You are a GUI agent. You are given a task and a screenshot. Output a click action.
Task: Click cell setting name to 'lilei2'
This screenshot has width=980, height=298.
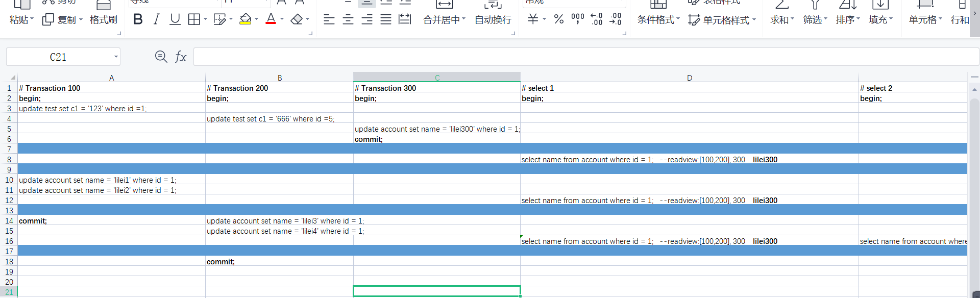coord(111,190)
